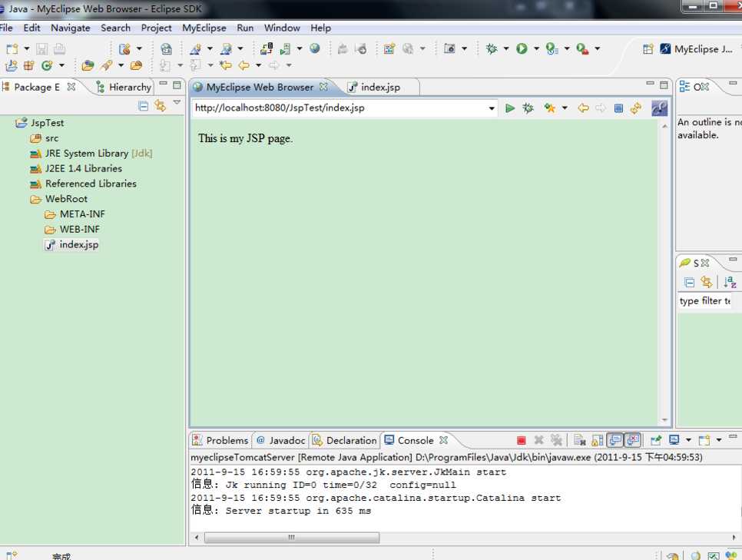Click the browser Go green arrow
Viewport: 742px width, 560px height.
pos(510,108)
